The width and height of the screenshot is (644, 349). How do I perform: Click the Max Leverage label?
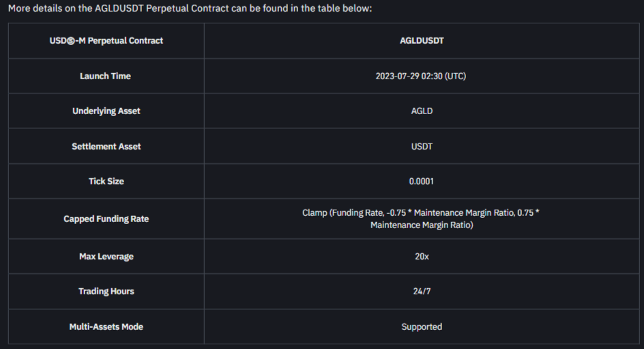(106, 257)
